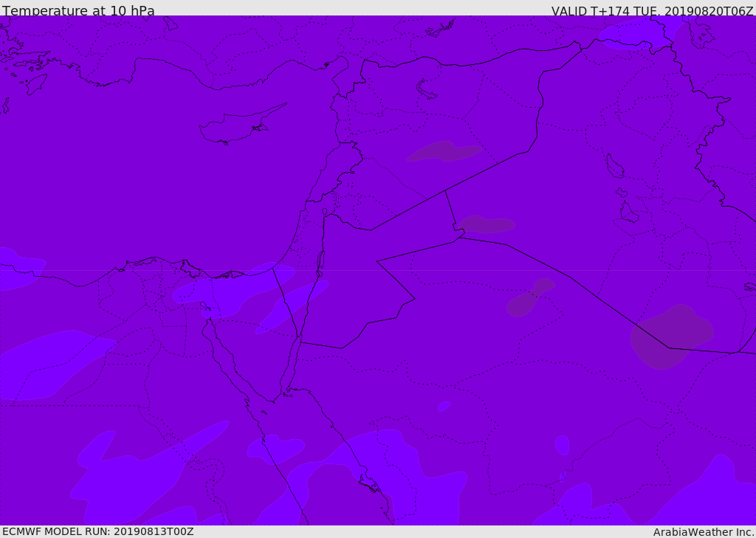Viewport: 756px width, 538px height.
Task: Click the 'Temperature at 10 hPa' title
Action: coord(78,10)
